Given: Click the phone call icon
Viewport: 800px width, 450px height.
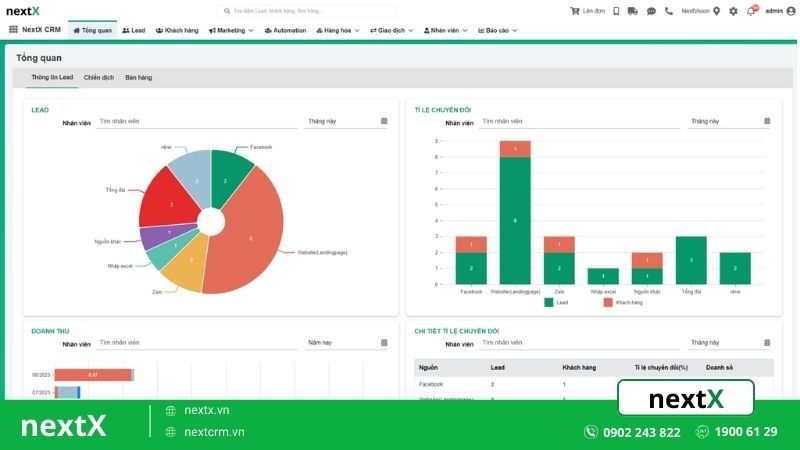Looking at the screenshot, I should click(668, 11).
